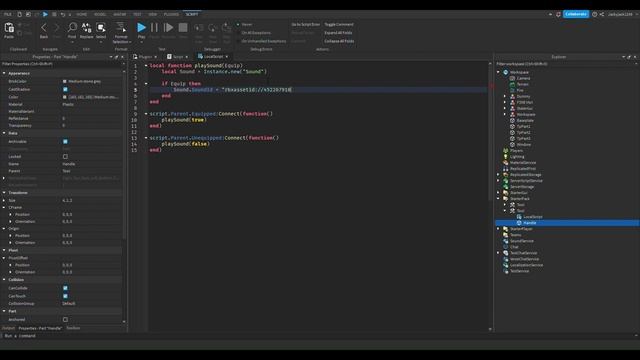Image resolution: width=640 pixels, height=360 pixels.
Task: Click the Paste clipboard icon
Action: tap(9, 28)
